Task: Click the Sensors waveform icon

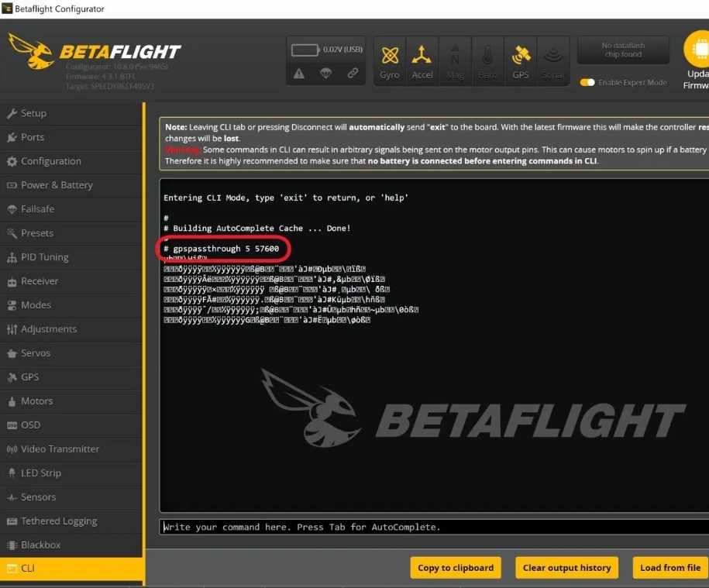Action: click(x=12, y=497)
